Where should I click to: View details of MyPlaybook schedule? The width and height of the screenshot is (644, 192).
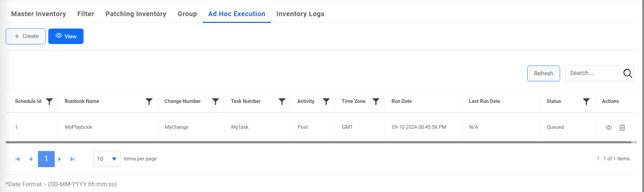608,127
